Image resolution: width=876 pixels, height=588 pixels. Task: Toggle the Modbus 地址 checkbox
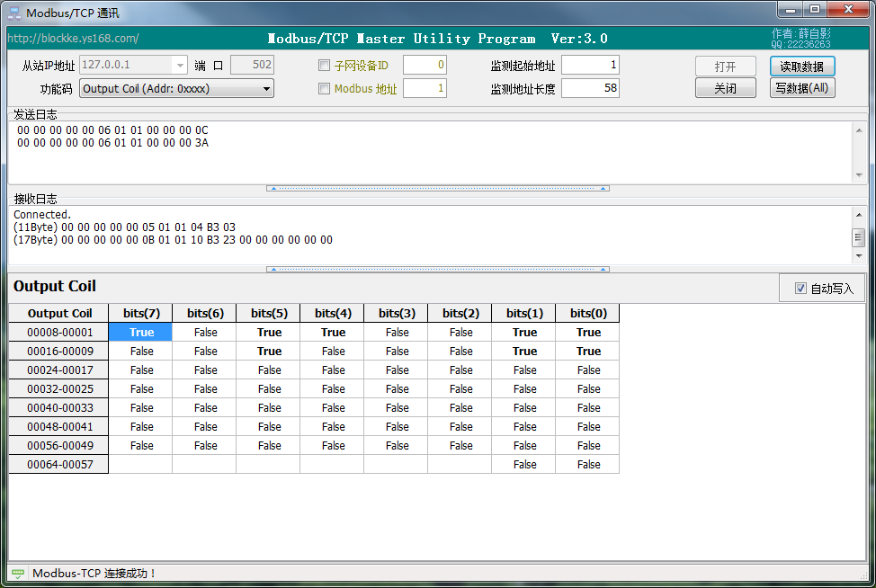tap(325, 89)
